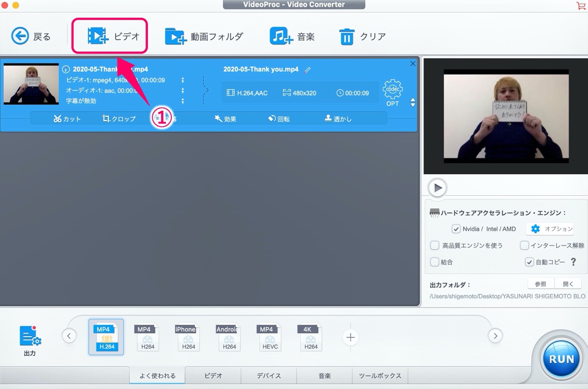Add a video with the ビデオ button
Viewport: 588px width, 389px height.
click(113, 36)
